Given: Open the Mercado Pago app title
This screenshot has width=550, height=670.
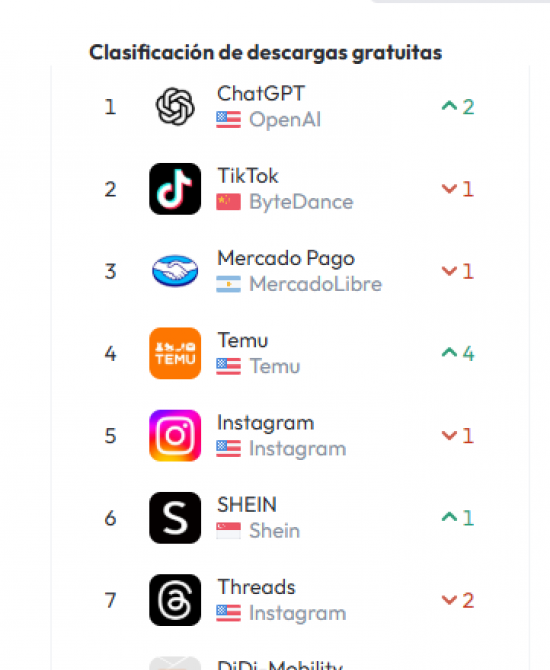Looking at the screenshot, I should coord(286,259).
